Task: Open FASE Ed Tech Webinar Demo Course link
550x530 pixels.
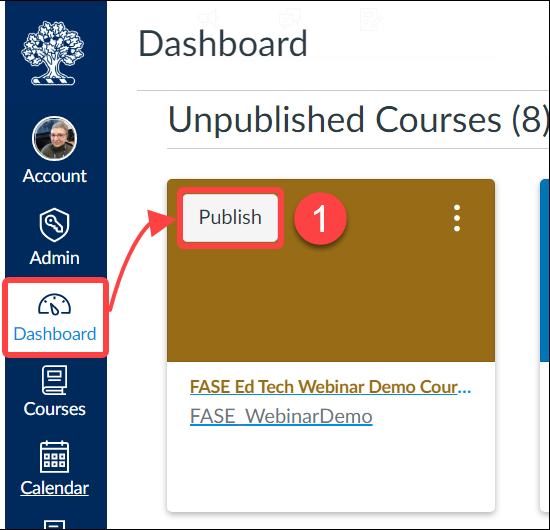Action: pyautogui.click(x=330, y=387)
